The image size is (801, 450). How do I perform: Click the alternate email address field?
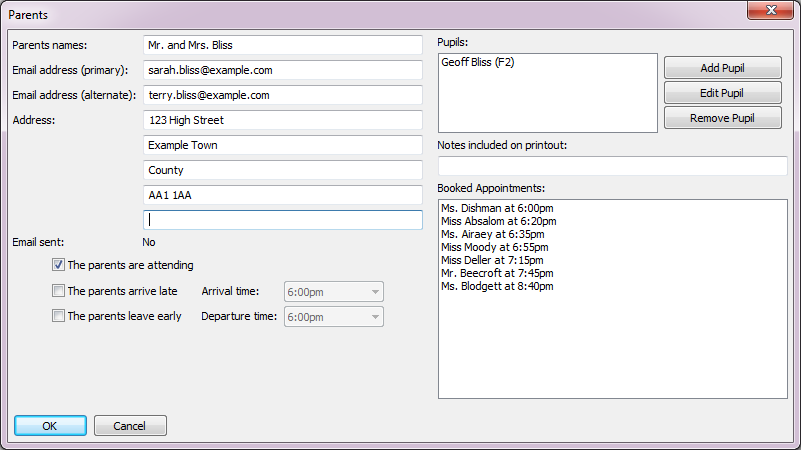(x=282, y=95)
